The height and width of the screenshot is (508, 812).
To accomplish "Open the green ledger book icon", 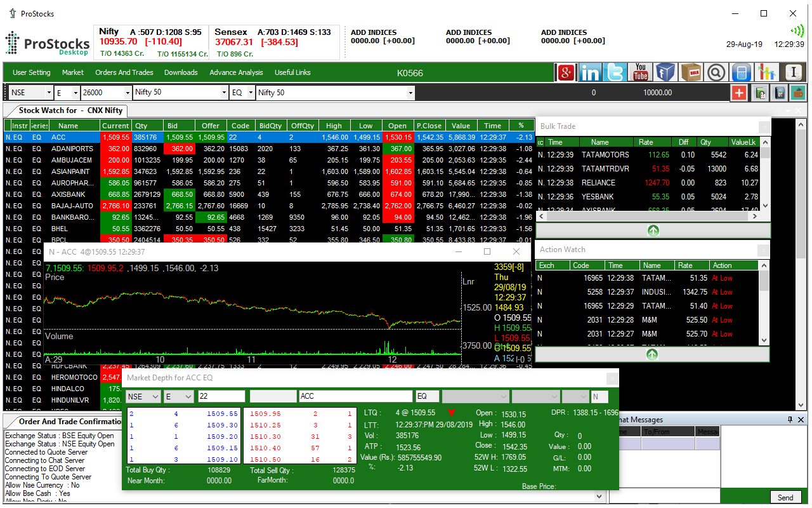I will pos(759,93).
